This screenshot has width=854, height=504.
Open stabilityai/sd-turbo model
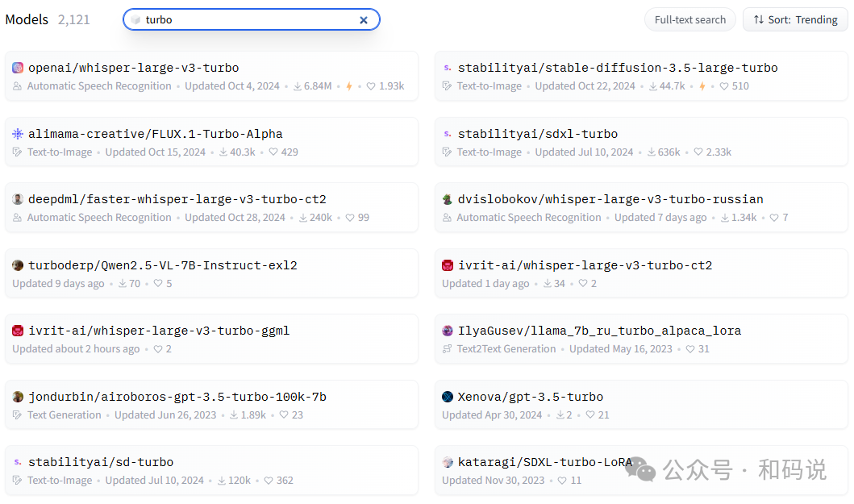pos(101,461)
